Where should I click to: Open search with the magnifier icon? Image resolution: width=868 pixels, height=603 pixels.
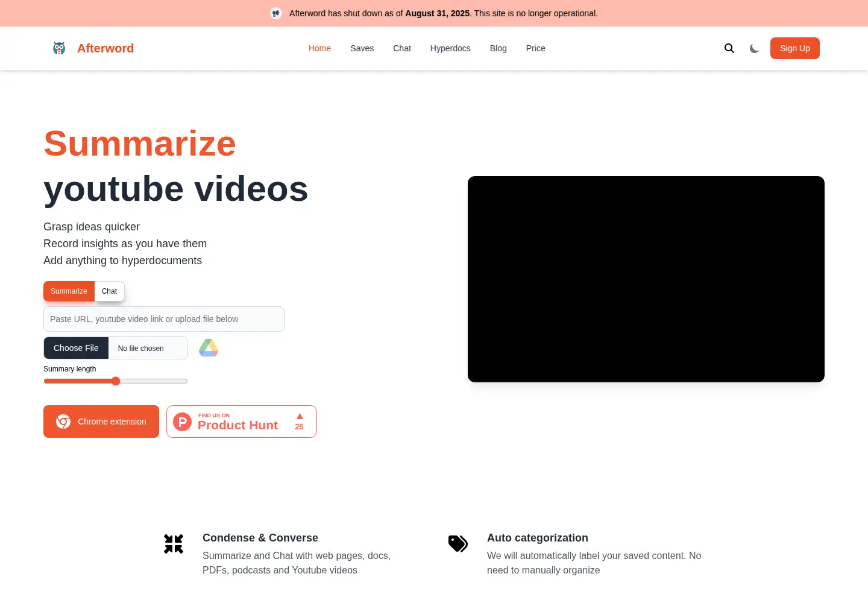(x=729, y=48)
